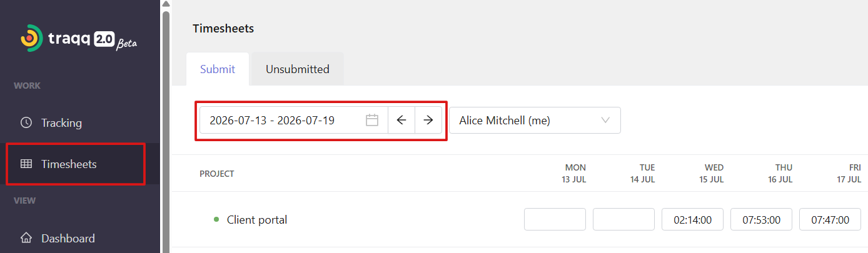The height and width of the screenshot is (253, 868).
Task: Click the Dashboard home icon
Action: [x=26, y=238]
